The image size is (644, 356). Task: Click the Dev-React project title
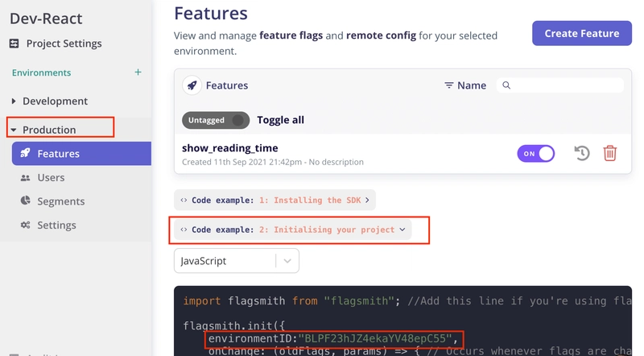pyautogui.click(x=46, y=19)
